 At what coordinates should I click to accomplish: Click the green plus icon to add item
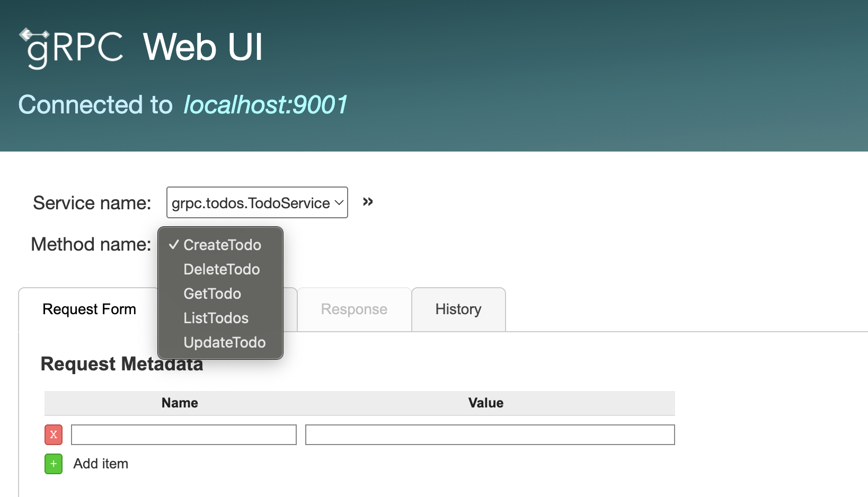click(53, 464)
